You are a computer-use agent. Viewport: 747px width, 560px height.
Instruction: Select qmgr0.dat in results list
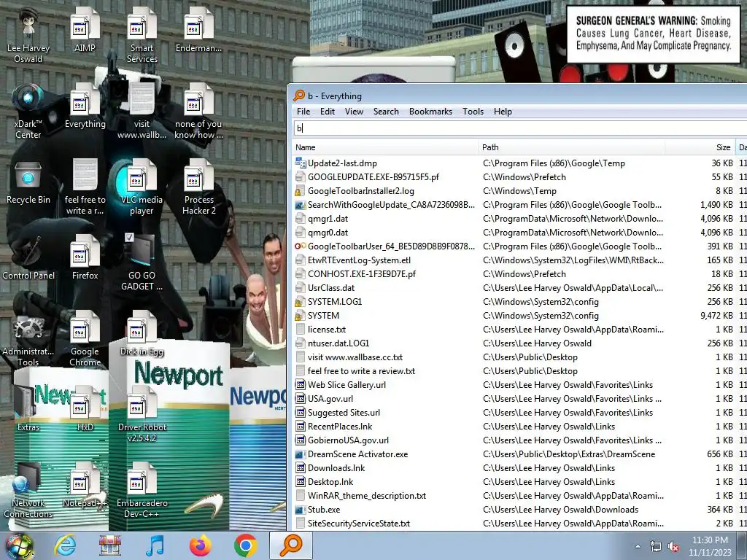pos(519,233)
